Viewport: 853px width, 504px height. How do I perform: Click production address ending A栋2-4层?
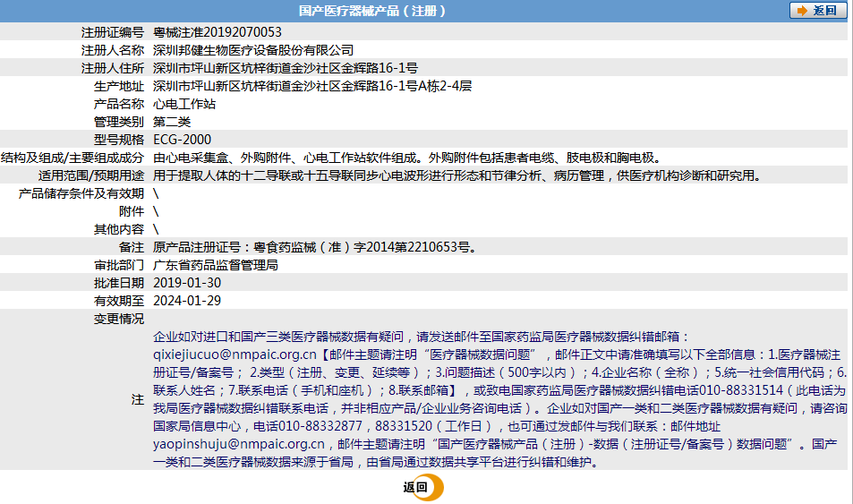coord(312,86)
